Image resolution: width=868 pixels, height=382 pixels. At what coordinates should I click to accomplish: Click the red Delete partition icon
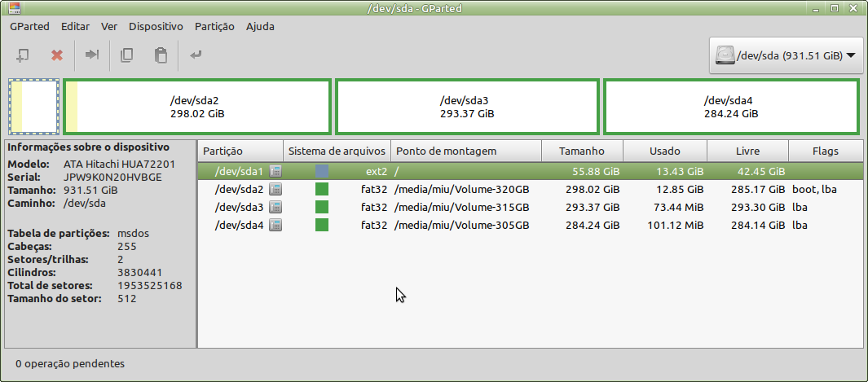pyautogui.click(x=57, y=55)
